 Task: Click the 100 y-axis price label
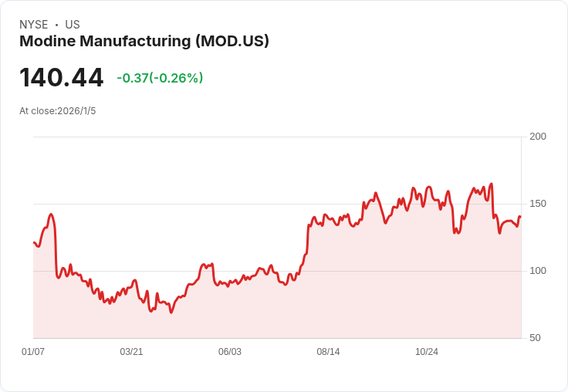click(538, 271)
